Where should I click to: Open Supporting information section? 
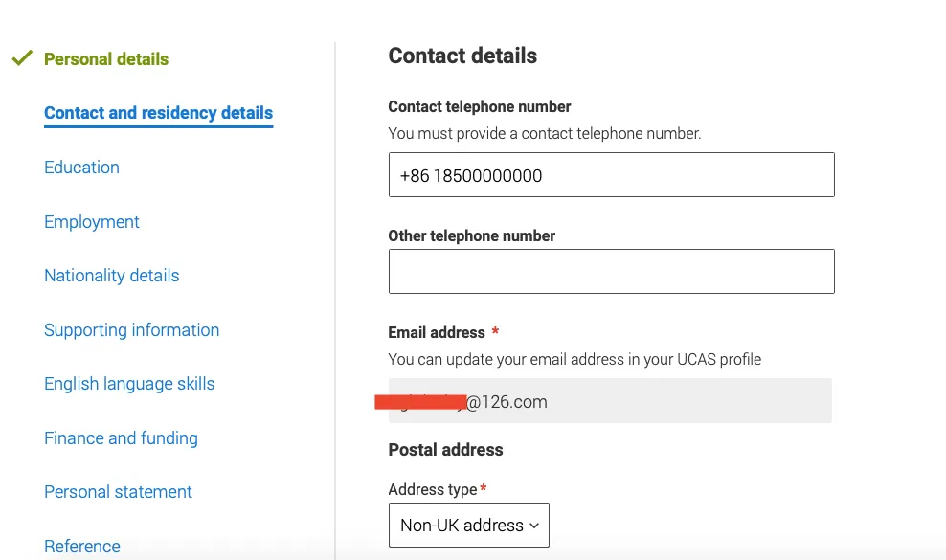pyautogui.click(x=131, y=329)
